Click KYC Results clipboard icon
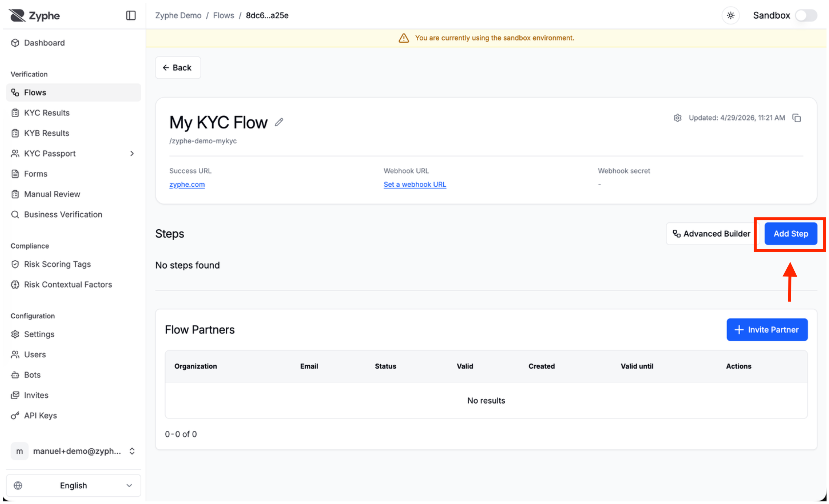The image size is (829, 504). pos(15,113)
